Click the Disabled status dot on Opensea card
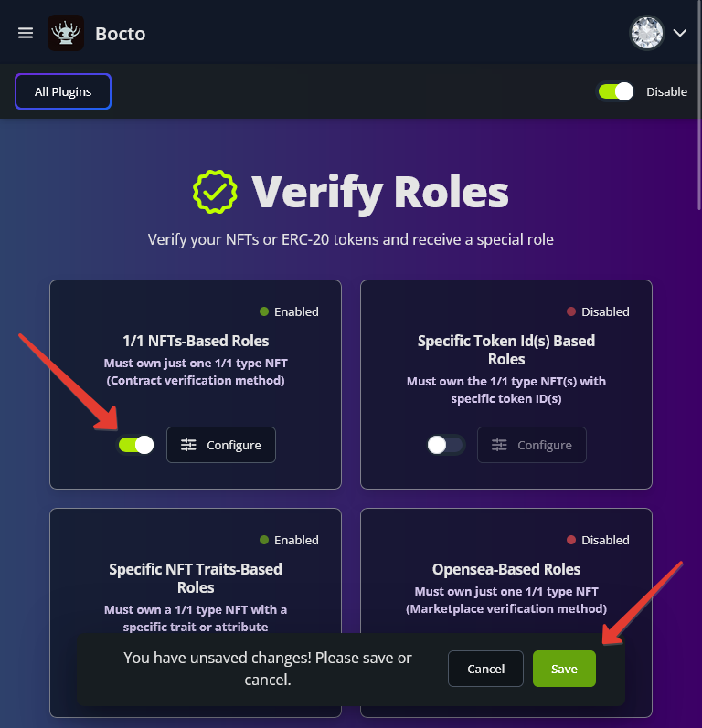 571,540
